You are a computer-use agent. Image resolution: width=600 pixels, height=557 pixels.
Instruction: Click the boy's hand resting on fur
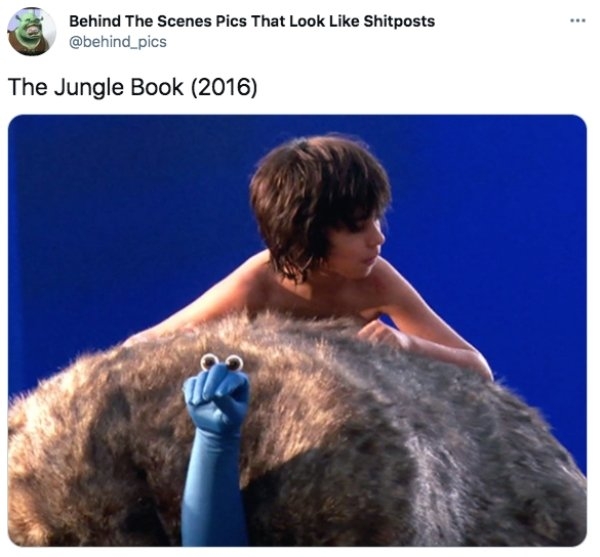click(383, 334)
